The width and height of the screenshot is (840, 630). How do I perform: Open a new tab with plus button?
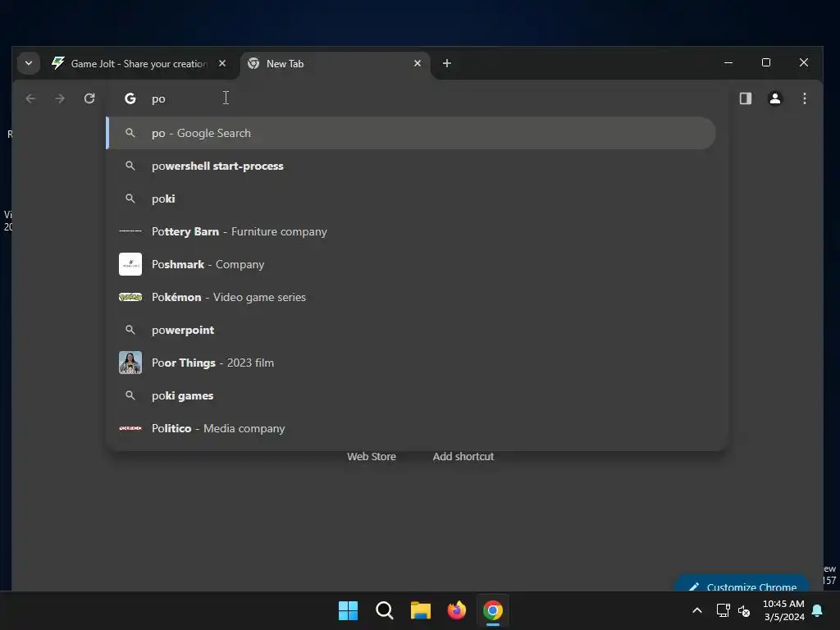[447, 63]
